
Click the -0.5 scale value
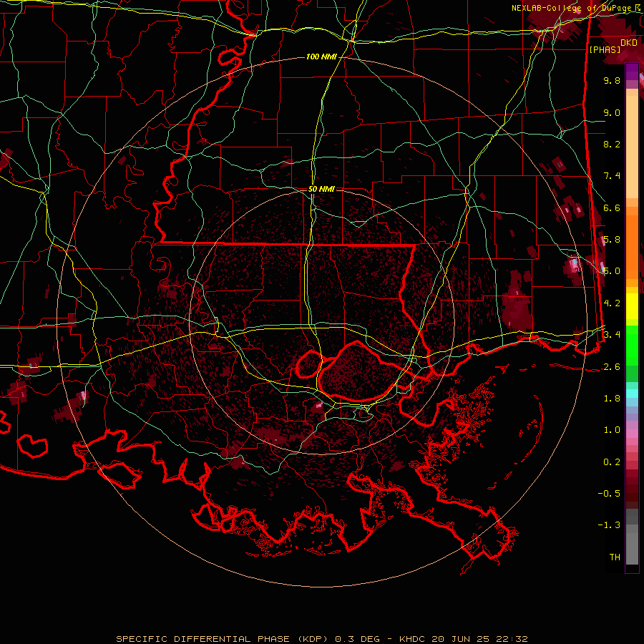(609, 494)
